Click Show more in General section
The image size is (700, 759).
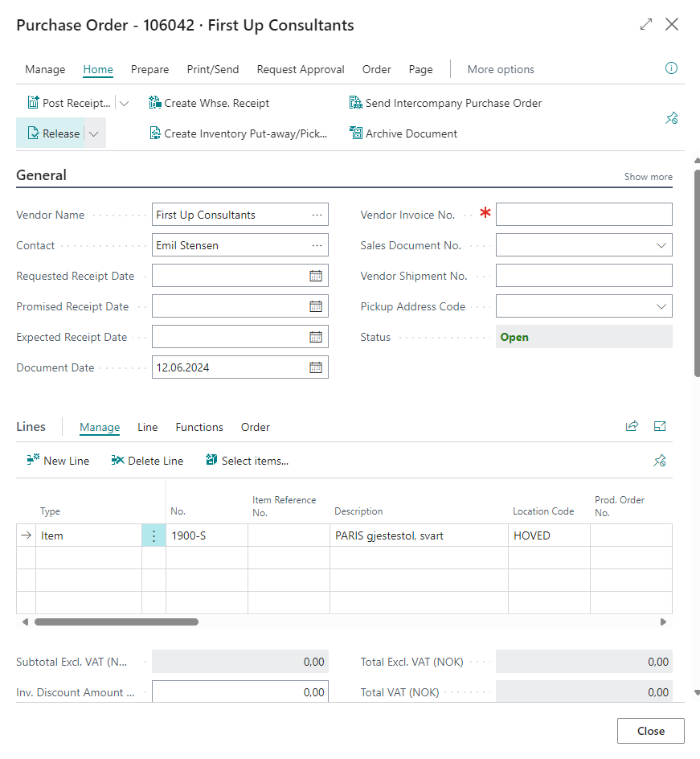[648, 177]
